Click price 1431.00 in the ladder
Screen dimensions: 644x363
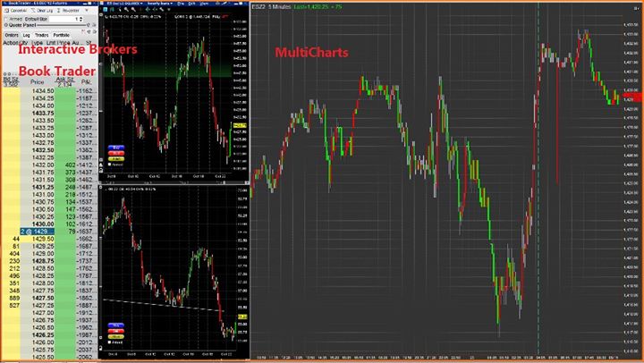pos(43,194)
